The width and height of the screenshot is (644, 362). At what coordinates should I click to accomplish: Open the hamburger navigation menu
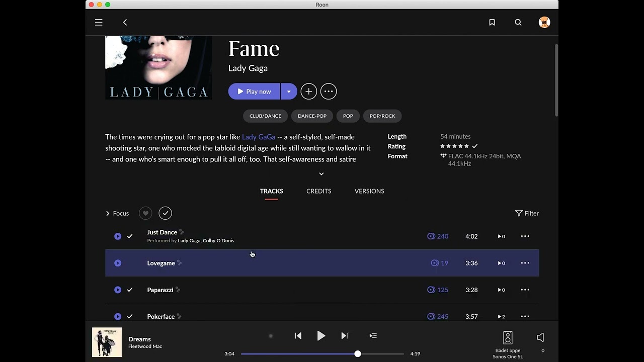(99, 22)
